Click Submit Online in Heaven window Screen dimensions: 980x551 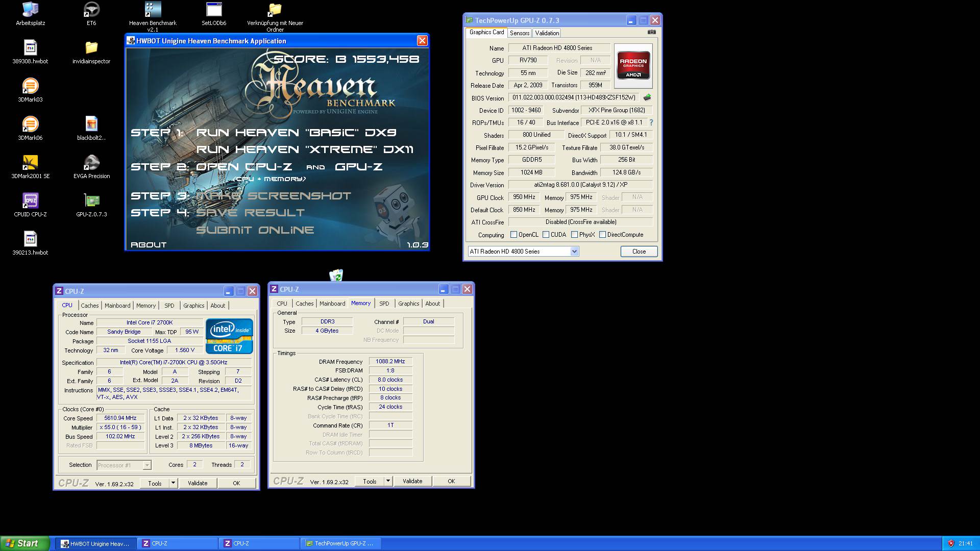pos(255,230)
